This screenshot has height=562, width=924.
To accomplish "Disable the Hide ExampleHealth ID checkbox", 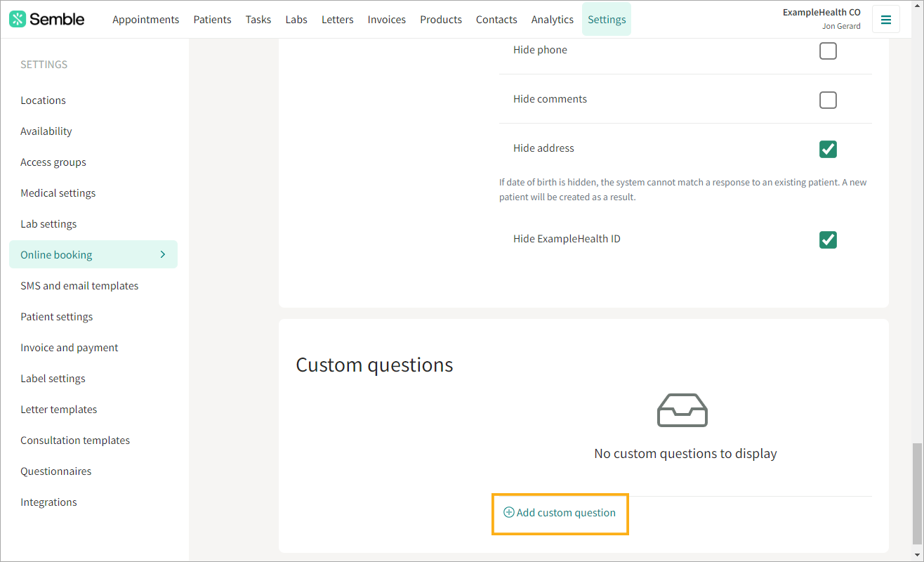I will coord(828,240).
